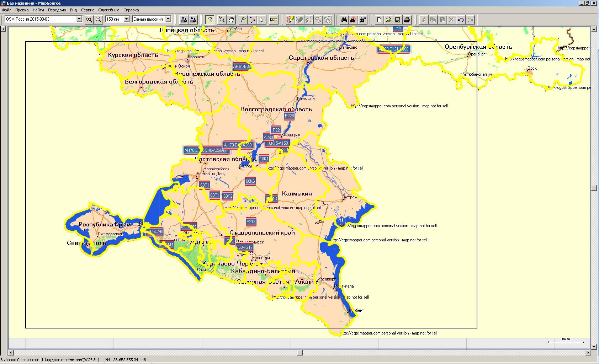Screen dimensions: 599x364
Task: Open the Сервис menu
Action: tap(88, 10)
